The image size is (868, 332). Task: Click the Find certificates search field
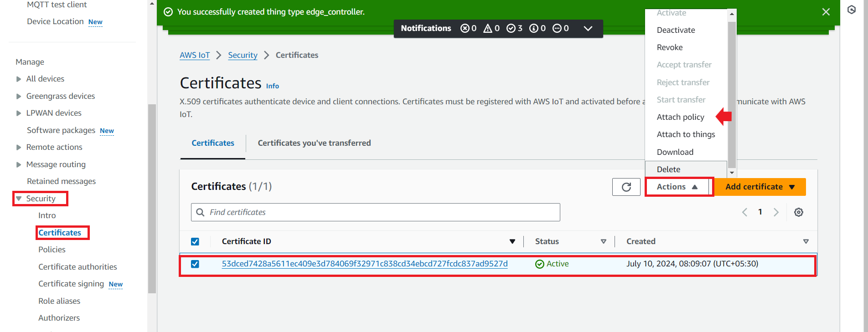click(x=376, y=212)
